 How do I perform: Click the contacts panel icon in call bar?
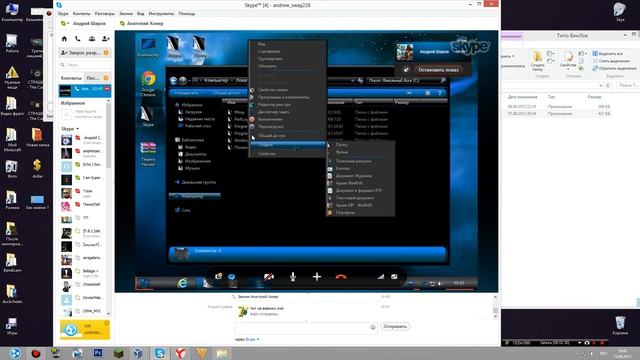tap(219, 277)
